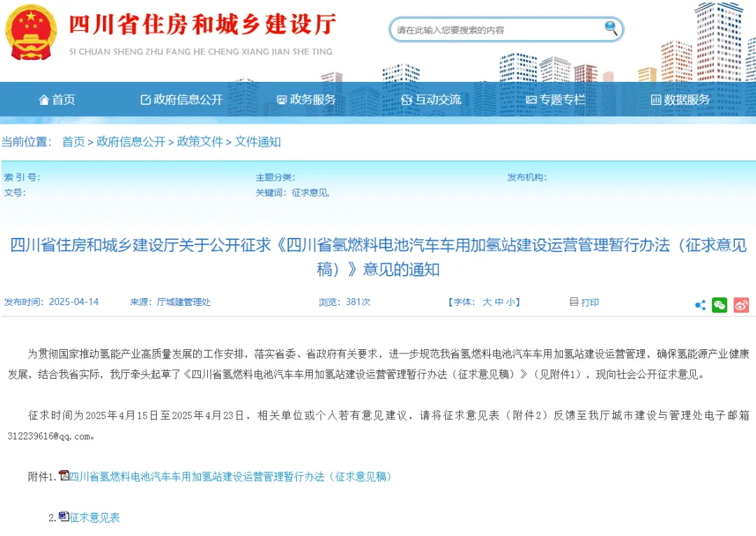
Task: Open the 暂行办法（征求意见稿）attachment link
Action: pyautogui.click(x=230, y=477)
